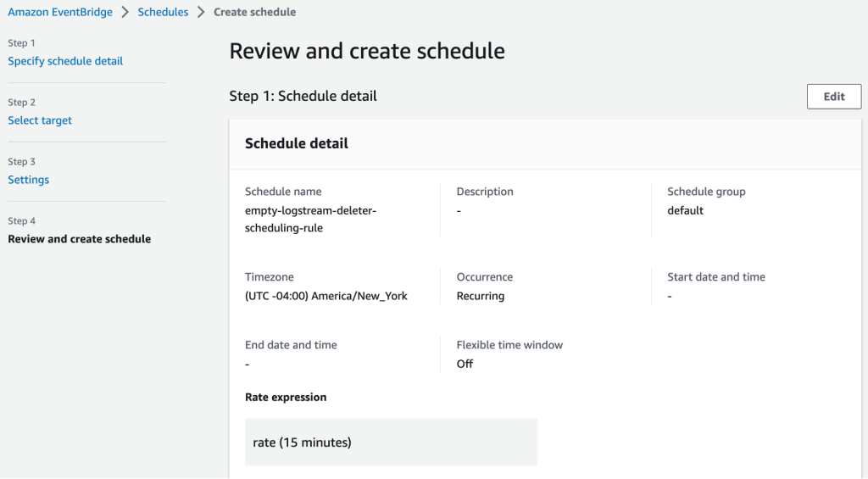Go to the Schedules breadcrumb link
The width and height of the screenshot is (868, 479).
tap(163, 12)
